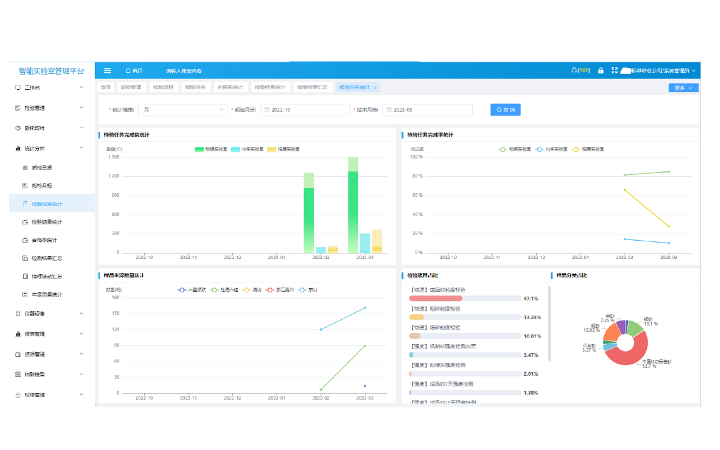Click the monitor icon for 工作台
Viewport: 720px width, 450px height.
(18, 87)
